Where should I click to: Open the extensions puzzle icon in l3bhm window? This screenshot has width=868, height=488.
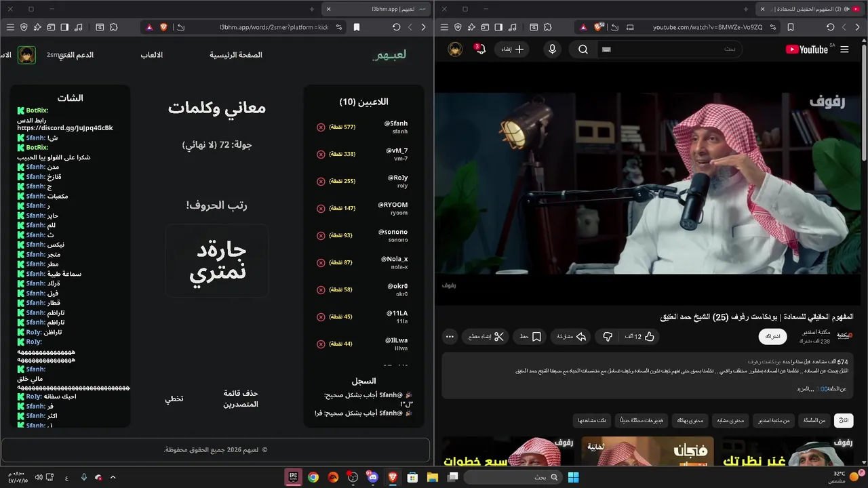113,27
